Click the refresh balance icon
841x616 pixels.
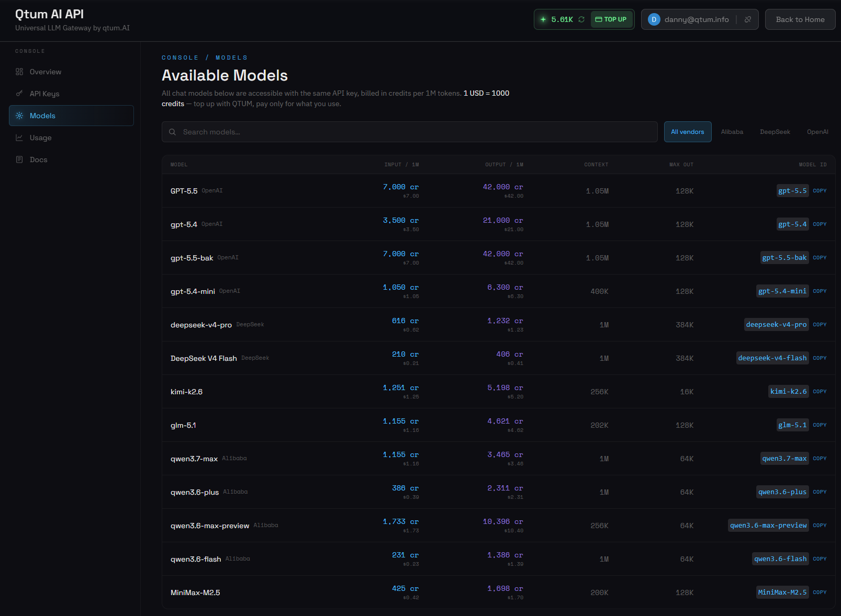click(x=581, y=19)
